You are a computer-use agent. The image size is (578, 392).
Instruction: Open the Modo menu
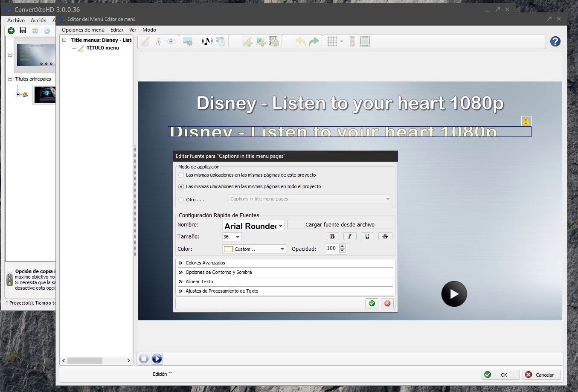(149, 30)
